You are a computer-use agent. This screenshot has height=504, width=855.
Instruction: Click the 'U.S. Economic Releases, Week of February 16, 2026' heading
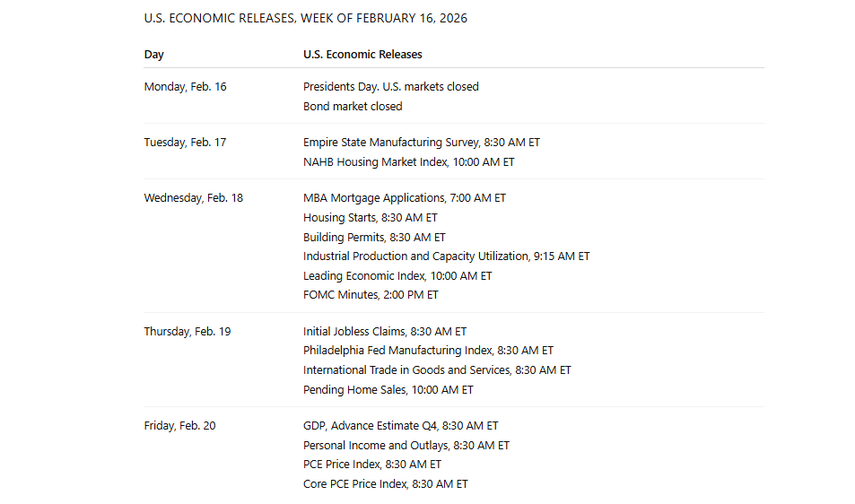click(x=305, y=18)
